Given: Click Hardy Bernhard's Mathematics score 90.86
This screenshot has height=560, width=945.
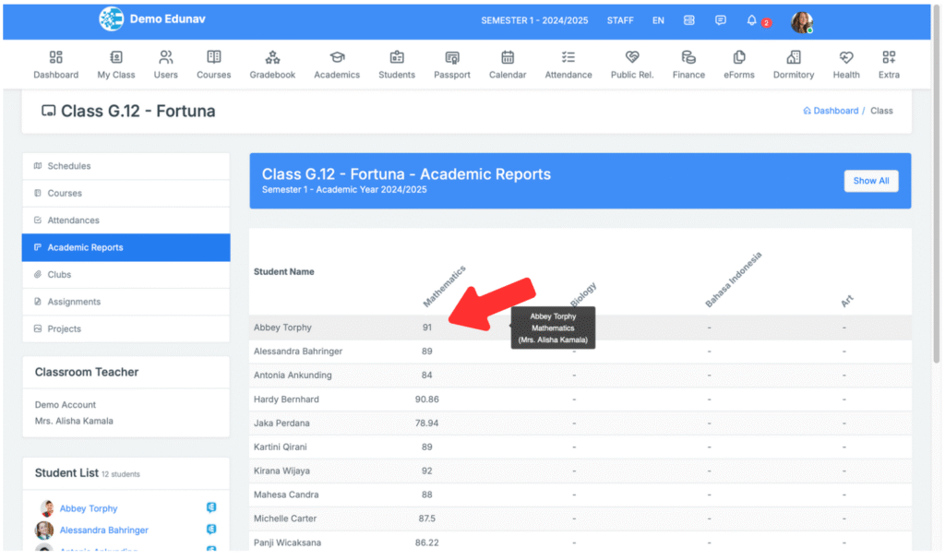Looking at the screenshot, I should (427, 399).
